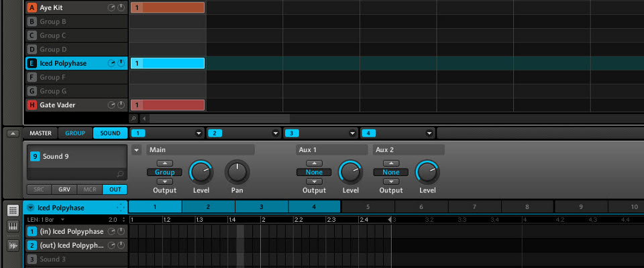Click the drag-pattern crosshair icon beside Iced Polpyhase
This screenshot has width=644, height=268.
coord(120,208)
